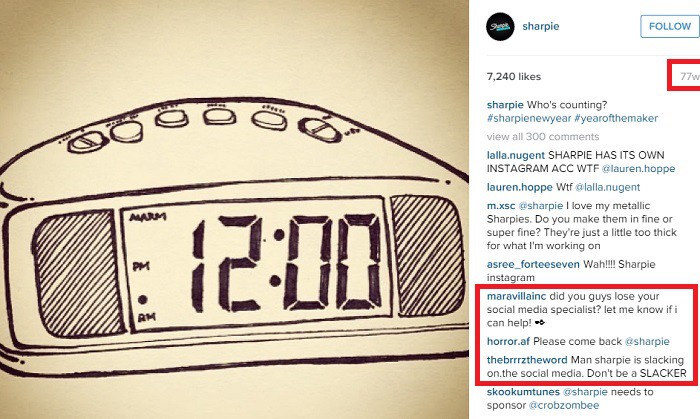Viewport: 700px width, 419px height.
Task: Open lalla.nugent's profile
Action: 516,155
